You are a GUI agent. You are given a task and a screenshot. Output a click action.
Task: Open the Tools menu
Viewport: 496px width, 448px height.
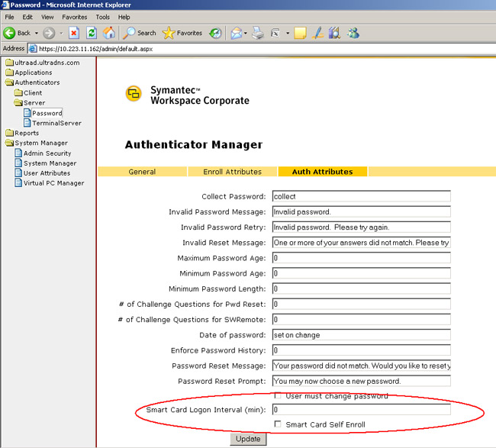[x=102, y=16]
